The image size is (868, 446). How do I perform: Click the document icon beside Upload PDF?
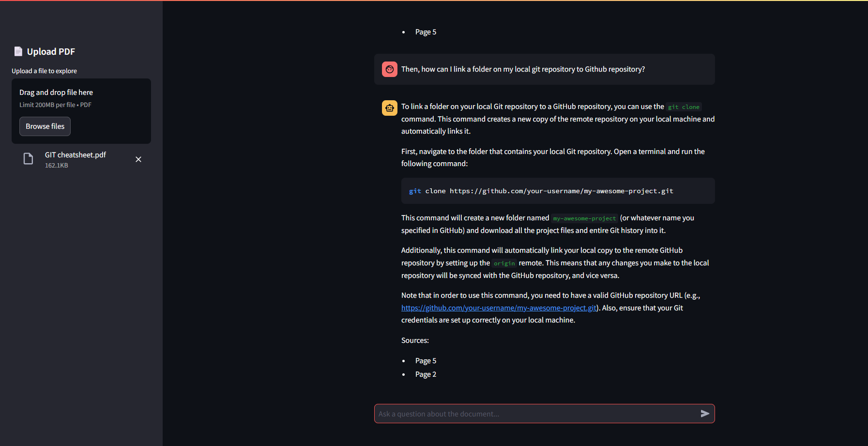(18, 51)
